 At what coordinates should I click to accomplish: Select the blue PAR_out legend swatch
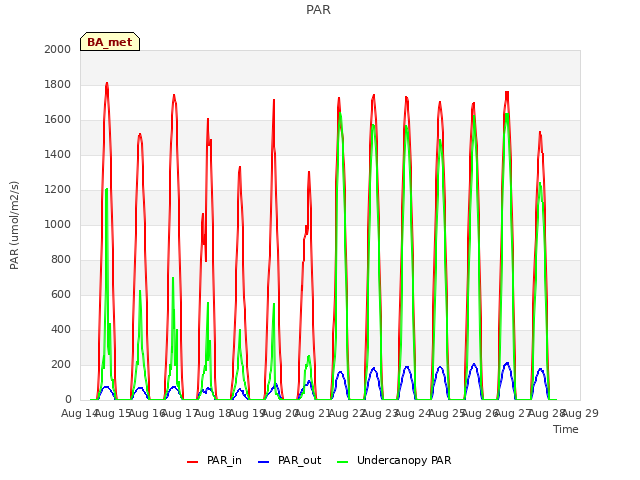(264, 462)
